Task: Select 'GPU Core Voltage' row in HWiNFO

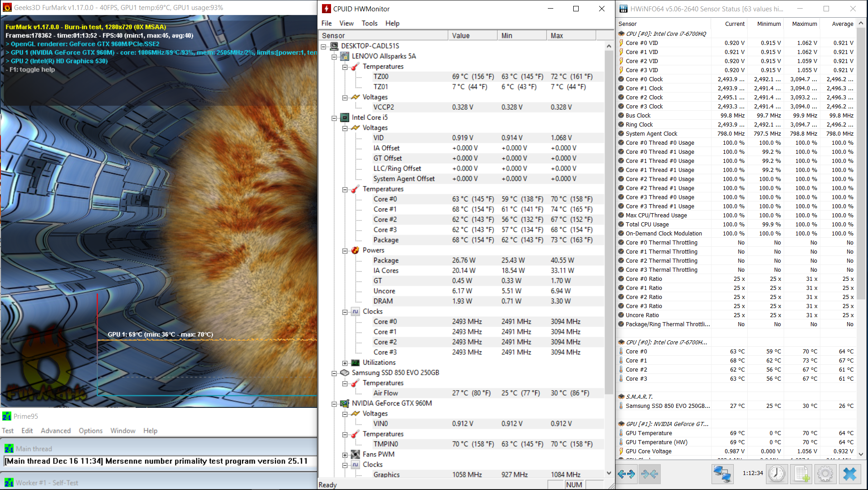Action: [736, 451]
